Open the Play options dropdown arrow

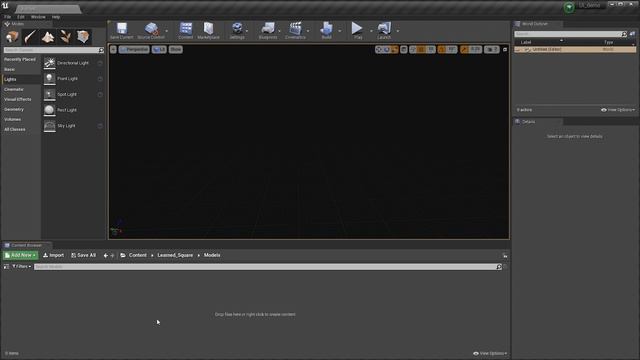(x=371, y=31)
